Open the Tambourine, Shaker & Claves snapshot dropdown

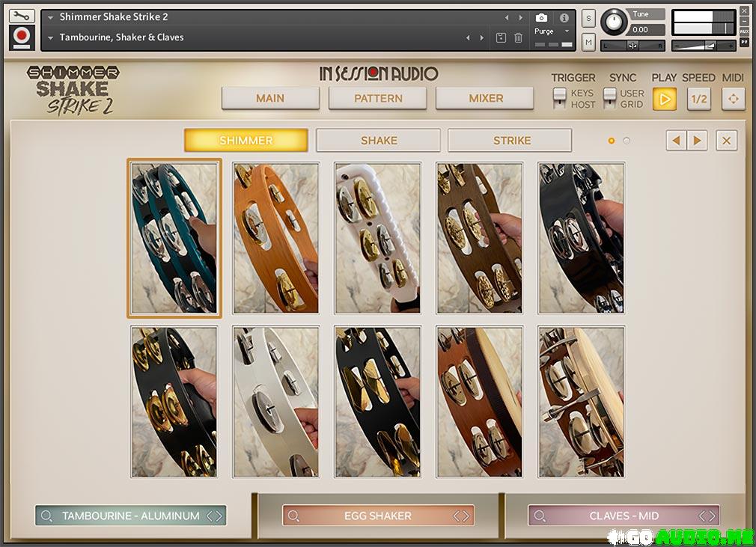50,37
